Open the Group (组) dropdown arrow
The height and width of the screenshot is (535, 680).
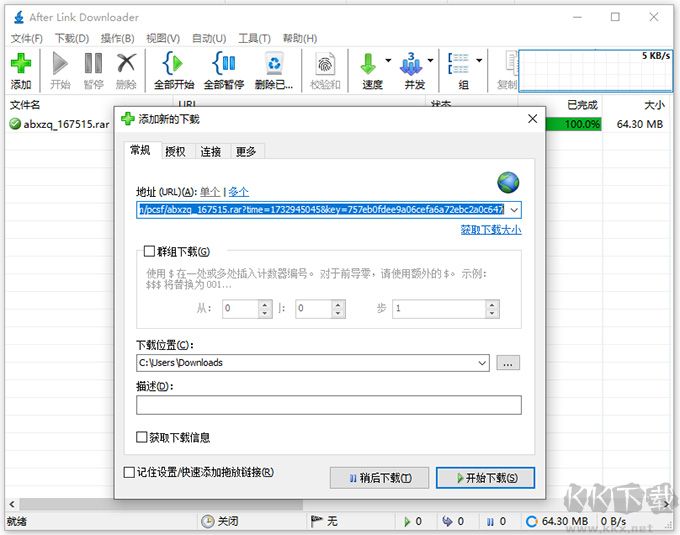pos(479,60)
